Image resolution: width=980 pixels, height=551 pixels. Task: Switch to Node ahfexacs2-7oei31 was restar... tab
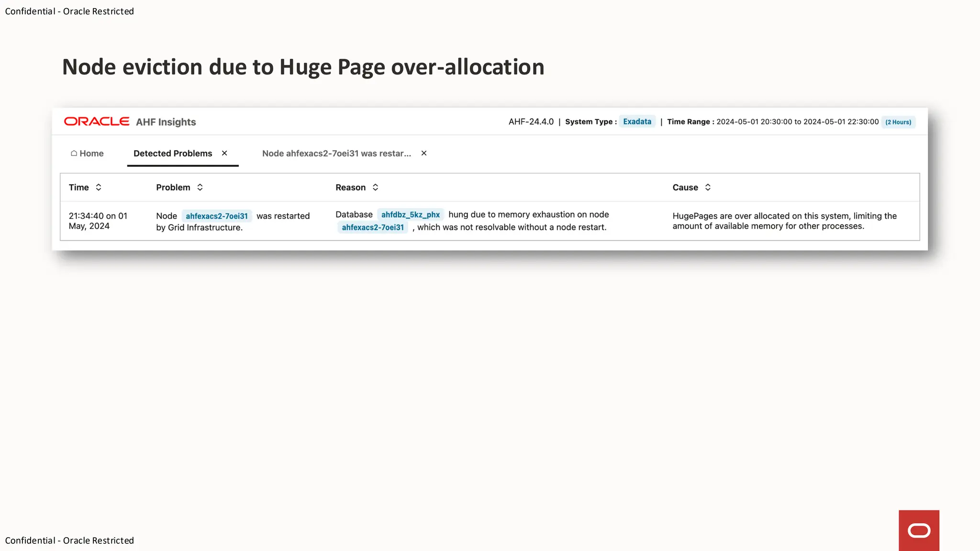(336, 154)
